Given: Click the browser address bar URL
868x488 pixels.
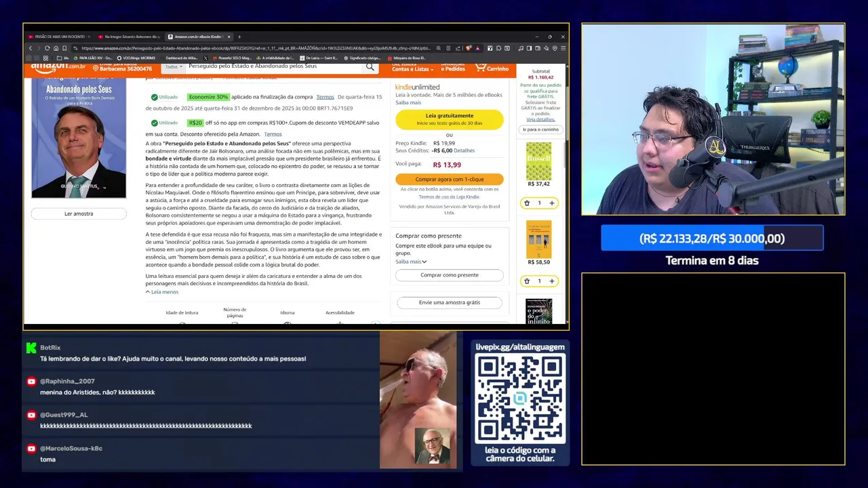Looking at the screenshot, I should 255,48.
